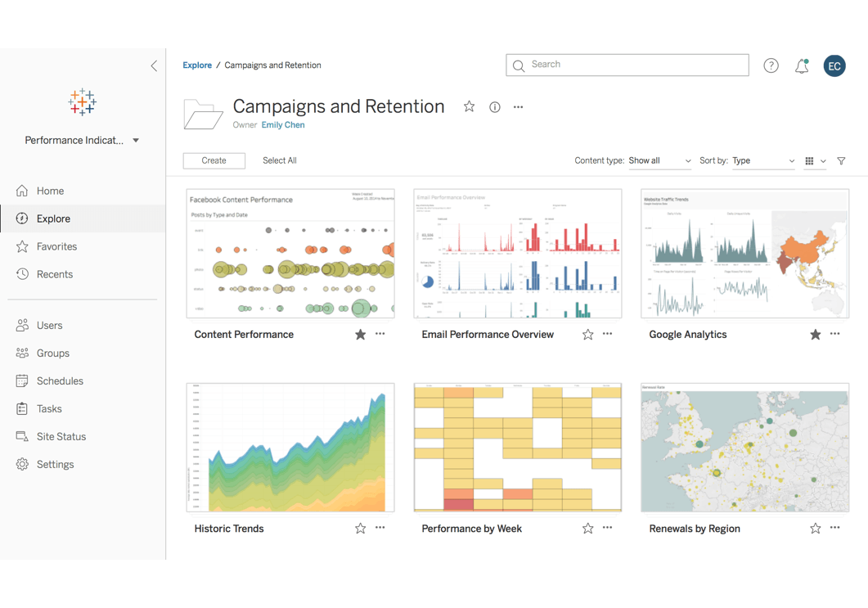
Task: Open Schedules in the sidebar
Action: pos(60,381)
